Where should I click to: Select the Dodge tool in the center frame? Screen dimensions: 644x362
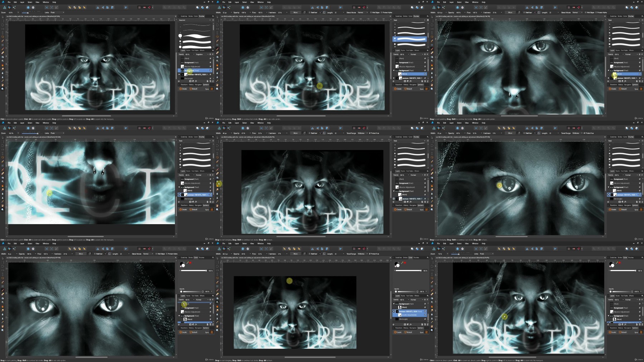point(217,182)
